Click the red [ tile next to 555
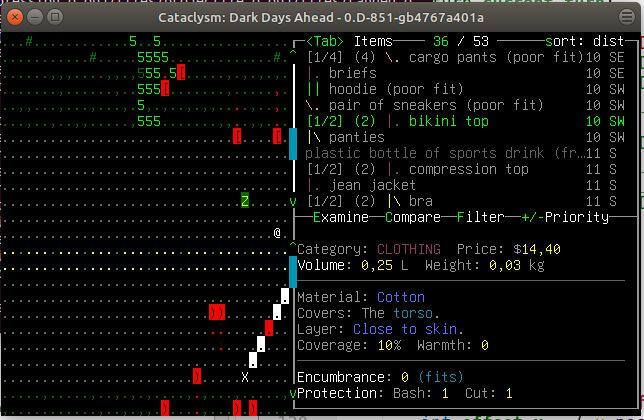 (165, 89)
